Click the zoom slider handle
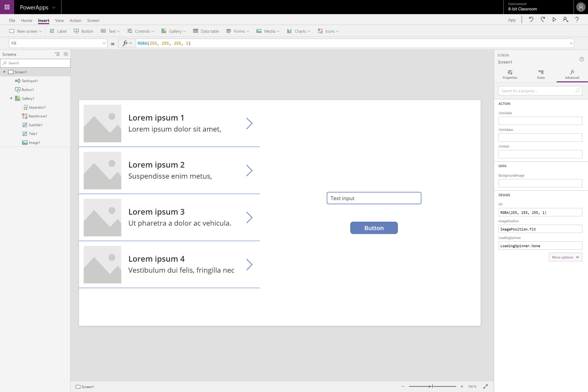 pyautogui.click(x=432, y=386)
